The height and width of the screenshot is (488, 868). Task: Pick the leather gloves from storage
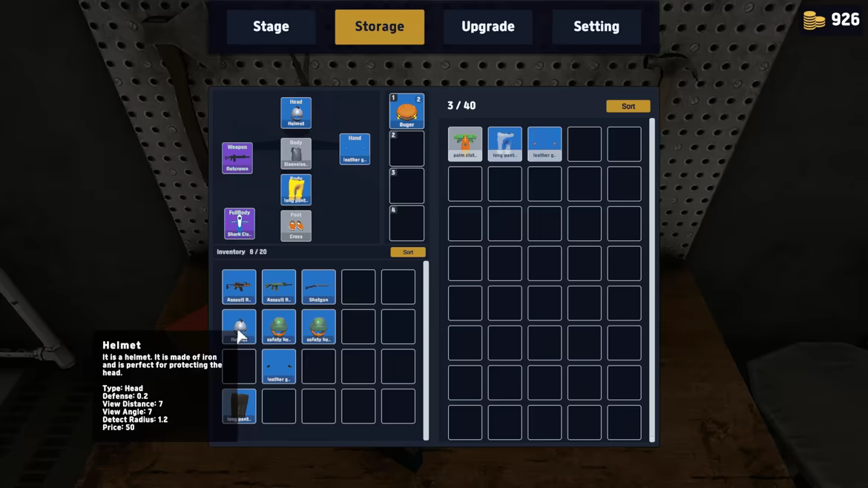click(545, 145)
